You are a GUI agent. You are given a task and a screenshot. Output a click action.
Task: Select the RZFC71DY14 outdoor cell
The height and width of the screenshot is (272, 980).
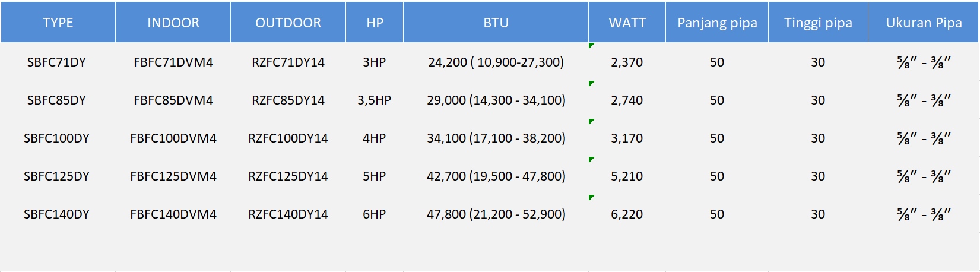click(288, 62)
